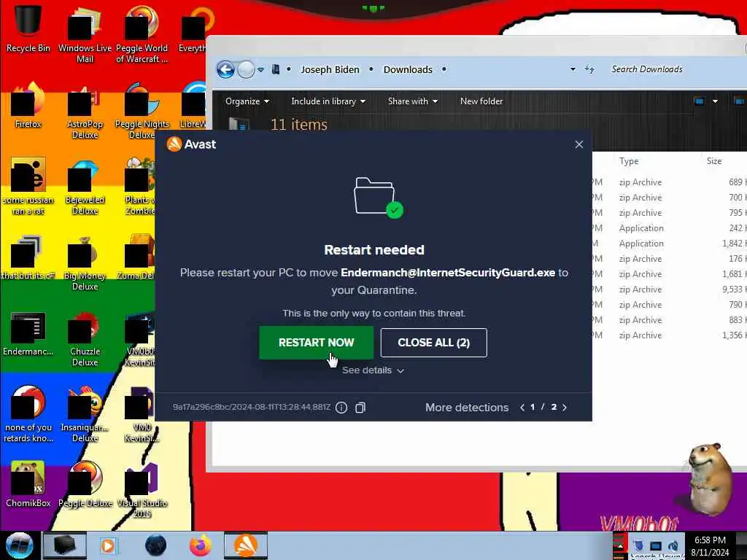Viewport: 747px width, 560px height.
Task: Select the Application row sized 242
Action: pos(670,228)
